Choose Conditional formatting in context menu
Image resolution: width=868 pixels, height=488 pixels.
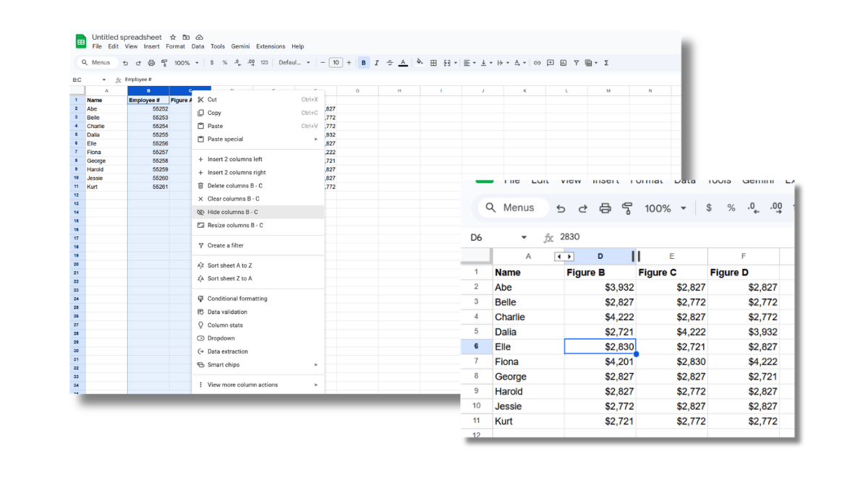coord(258,299)
